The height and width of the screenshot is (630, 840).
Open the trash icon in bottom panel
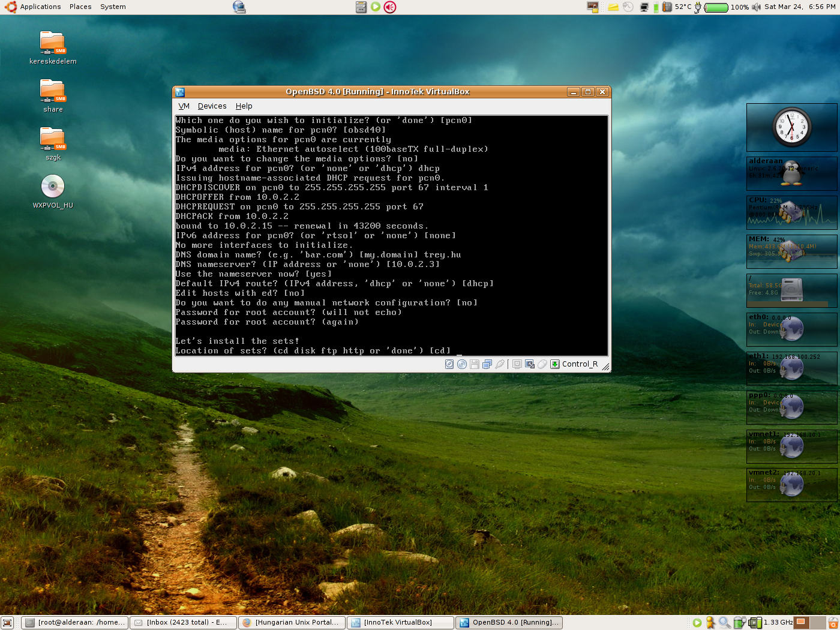click(x=833, y=623)
